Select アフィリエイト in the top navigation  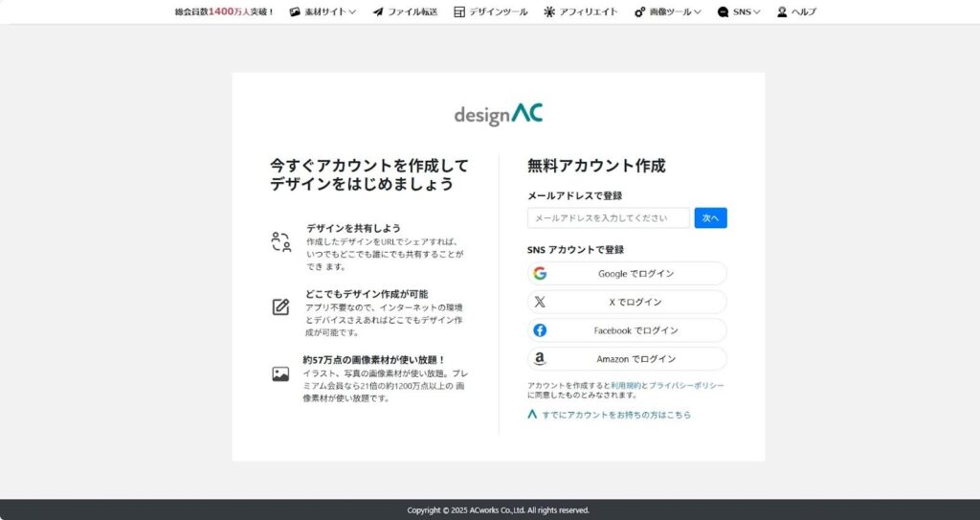click(581, 12)
